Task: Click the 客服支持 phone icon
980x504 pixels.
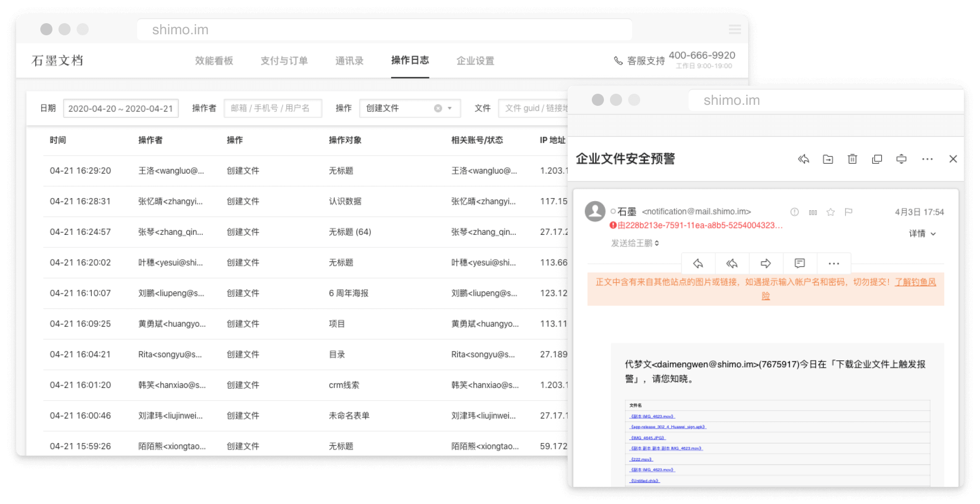Action: point(618,61)
